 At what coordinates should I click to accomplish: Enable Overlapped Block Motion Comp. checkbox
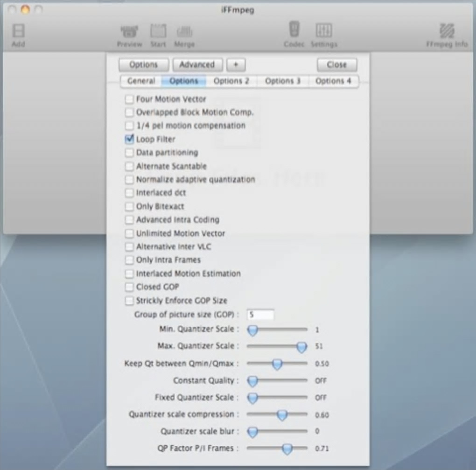pos(129,112)
